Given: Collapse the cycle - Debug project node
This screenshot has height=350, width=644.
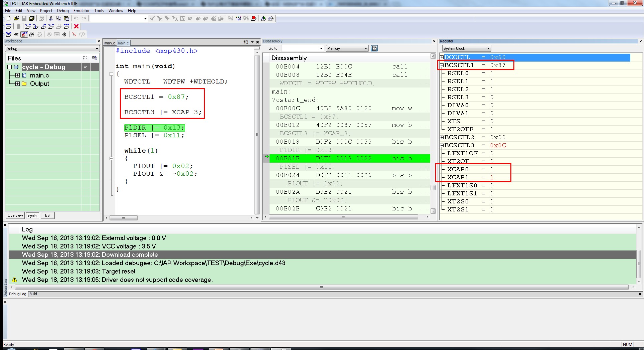Looking at the screenshot, I should coord(10,67).
